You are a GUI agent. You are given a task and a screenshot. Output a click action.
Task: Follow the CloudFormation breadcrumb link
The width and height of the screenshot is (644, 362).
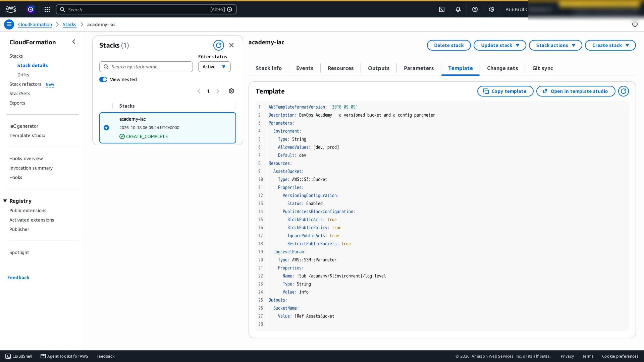(35, 24)
